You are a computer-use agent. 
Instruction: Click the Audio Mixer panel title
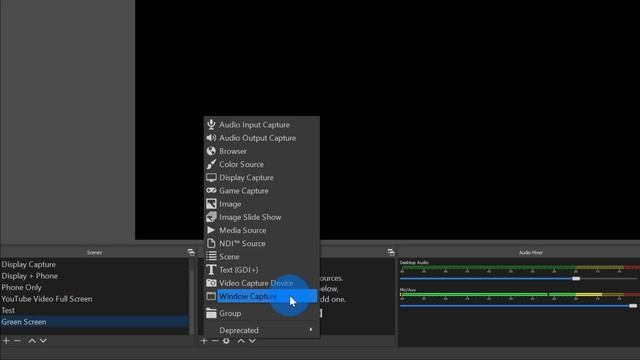tap(531, 253)
